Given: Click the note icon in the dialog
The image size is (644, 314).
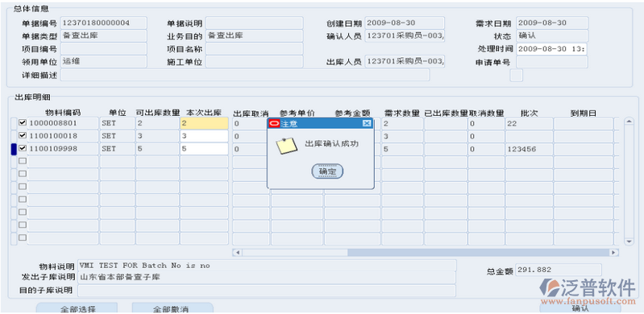Looking at the screenshot, I should click(286, 146).
